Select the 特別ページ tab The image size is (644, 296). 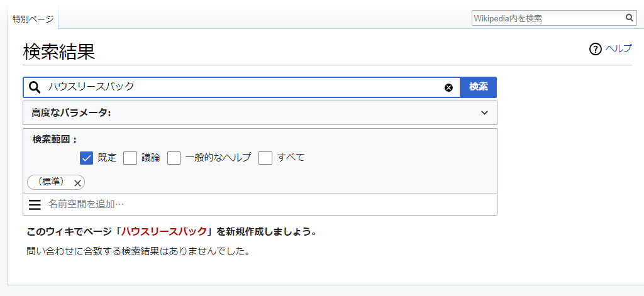33,19
